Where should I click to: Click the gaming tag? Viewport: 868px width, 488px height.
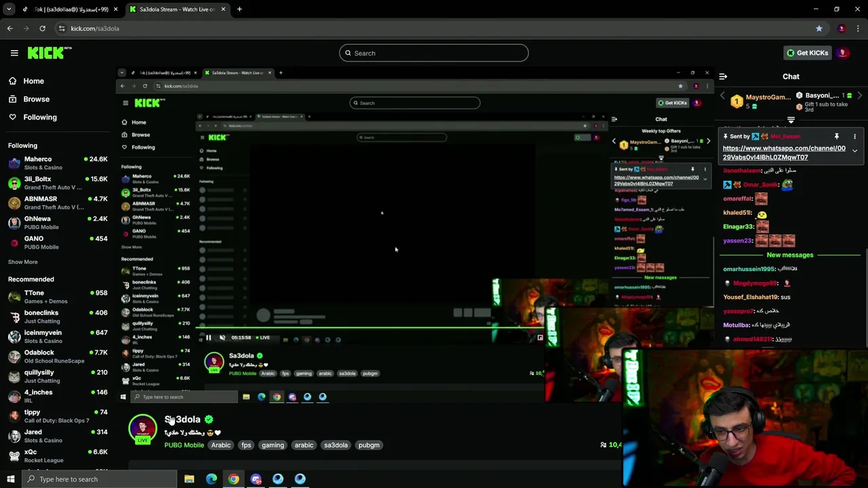coord(273,445)
